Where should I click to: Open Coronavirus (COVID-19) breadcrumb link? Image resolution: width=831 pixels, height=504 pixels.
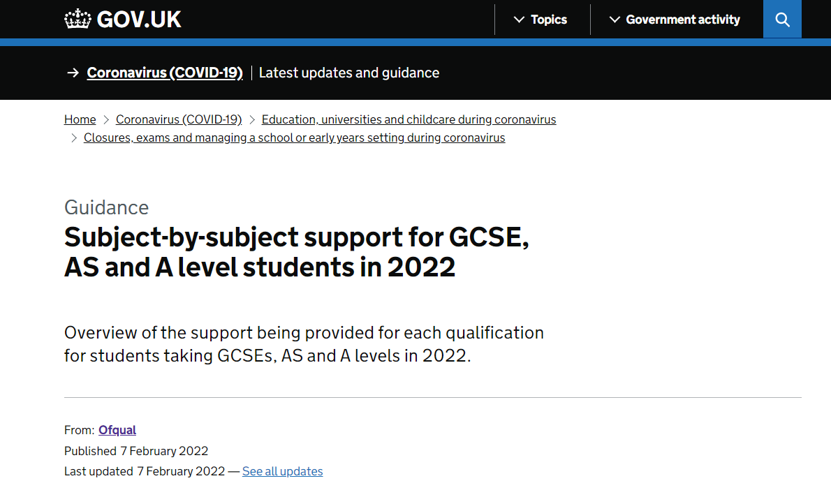pos(179,120)
